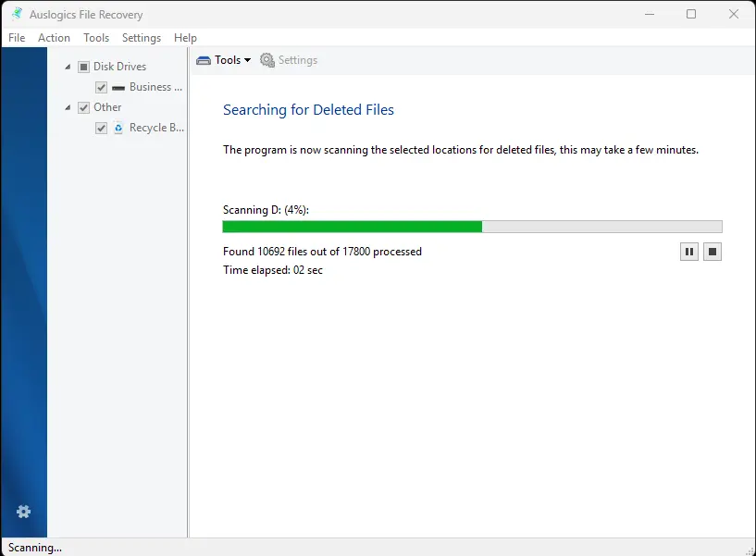Click the Settings button in the toolbar
This screenshot has height=556, width=756.
point(289,60)
